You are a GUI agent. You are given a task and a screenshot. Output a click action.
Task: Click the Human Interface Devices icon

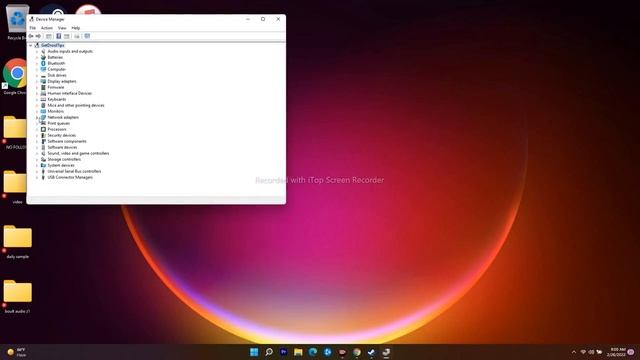43,93
